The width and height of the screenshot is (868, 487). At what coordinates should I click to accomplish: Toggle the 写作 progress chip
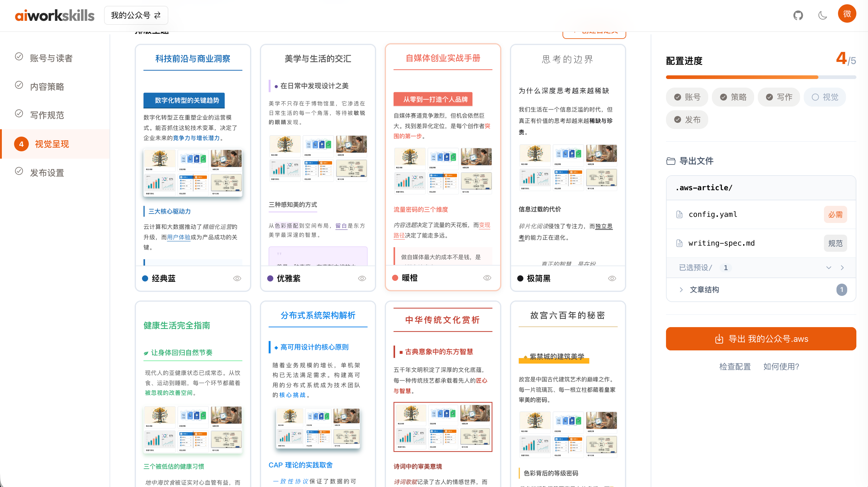point(778,97)
